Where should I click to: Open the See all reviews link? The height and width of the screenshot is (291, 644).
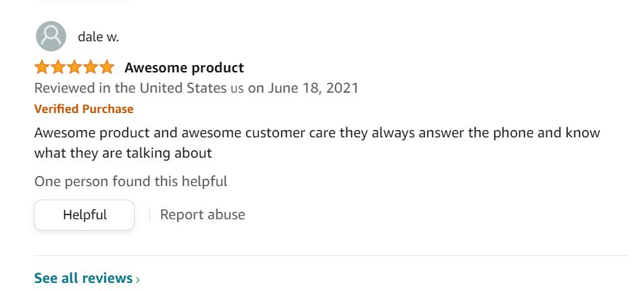pos(83,278)
